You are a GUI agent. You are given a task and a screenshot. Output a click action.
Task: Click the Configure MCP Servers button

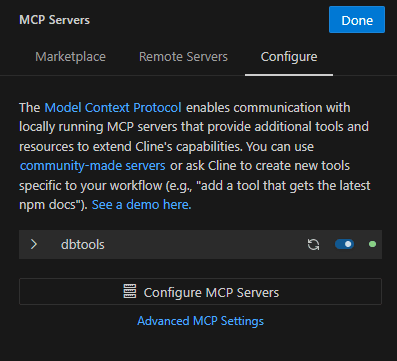click(x=200, y=292)
